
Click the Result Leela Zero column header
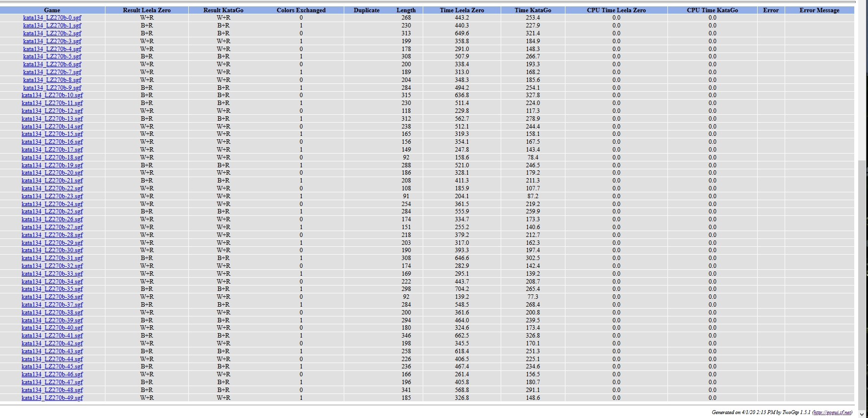coord(147,10)
